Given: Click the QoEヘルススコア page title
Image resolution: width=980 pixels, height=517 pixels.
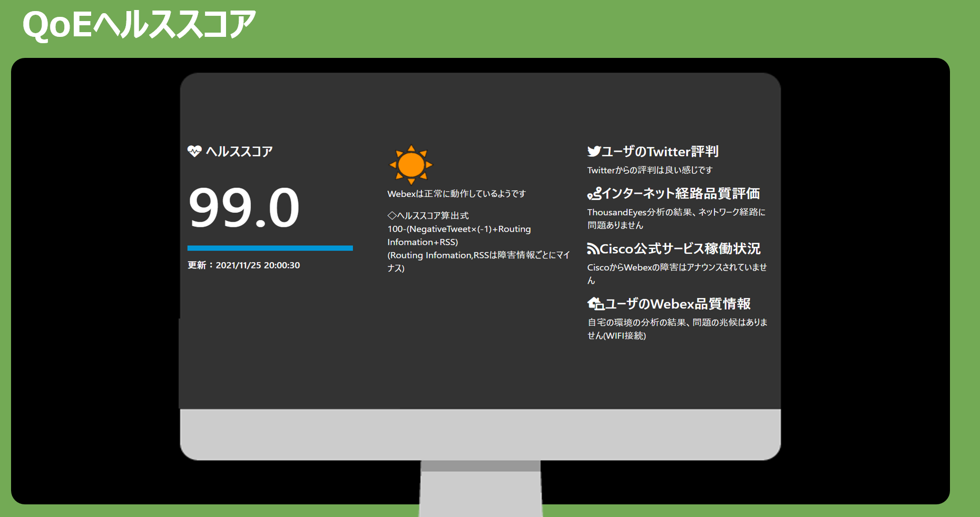Looking at the screenshot, I should click(x=139, y=25).
